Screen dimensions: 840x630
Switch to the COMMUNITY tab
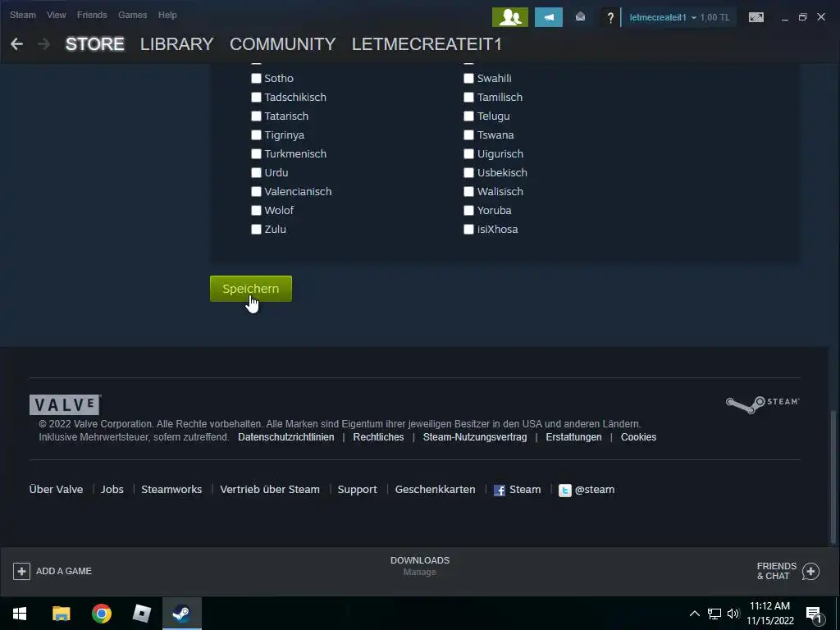[x=282, y=44]
